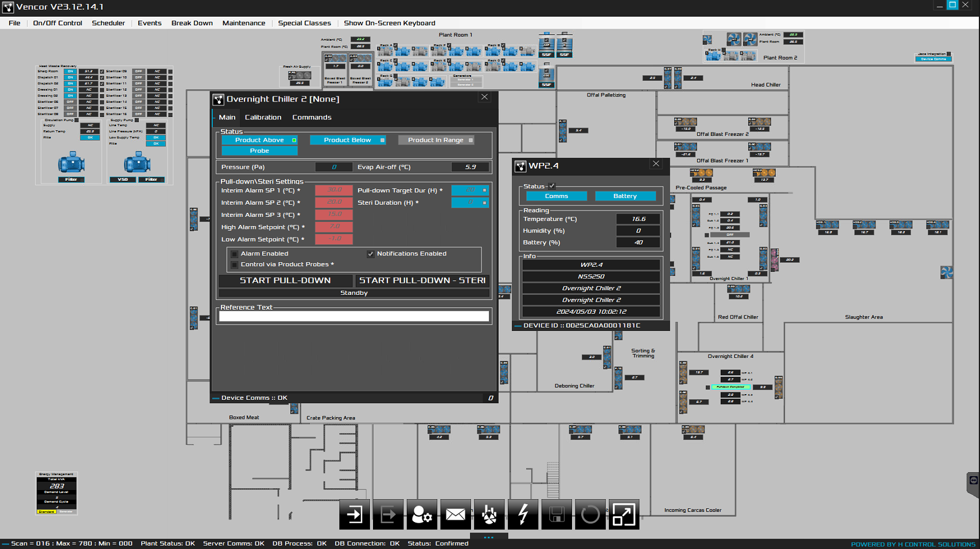
Task: Toggle the Alarm Enabled checkbox
Action: click(x=234, y=254)
